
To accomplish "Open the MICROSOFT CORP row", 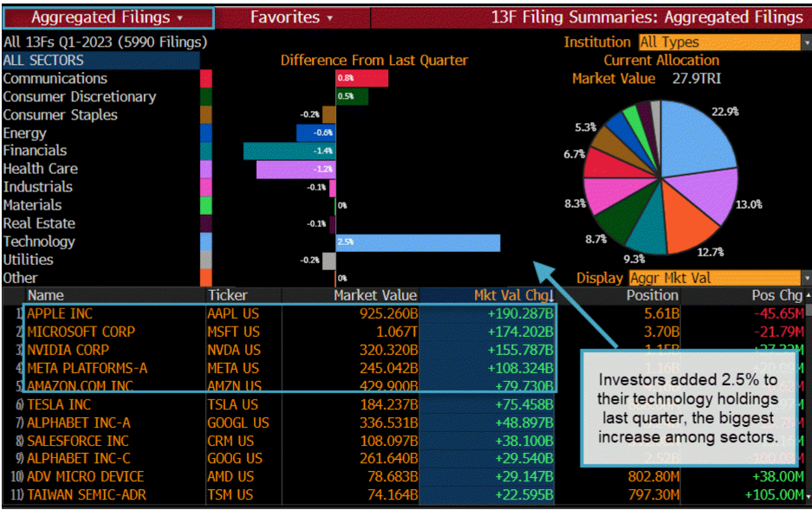I will (81, 332).
